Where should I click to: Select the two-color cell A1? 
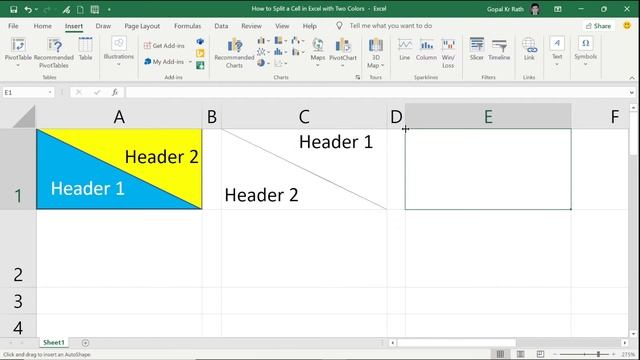coord(119,169)
